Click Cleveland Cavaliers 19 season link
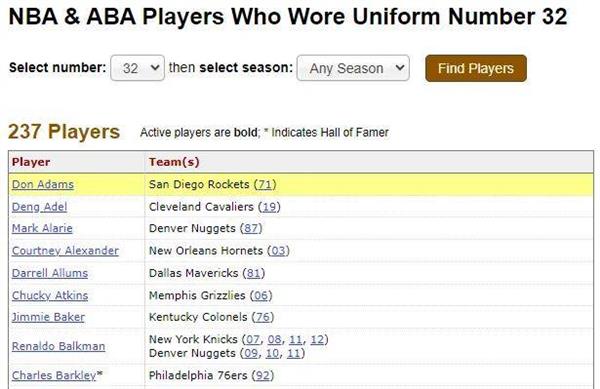 click(x=269, y=207)
